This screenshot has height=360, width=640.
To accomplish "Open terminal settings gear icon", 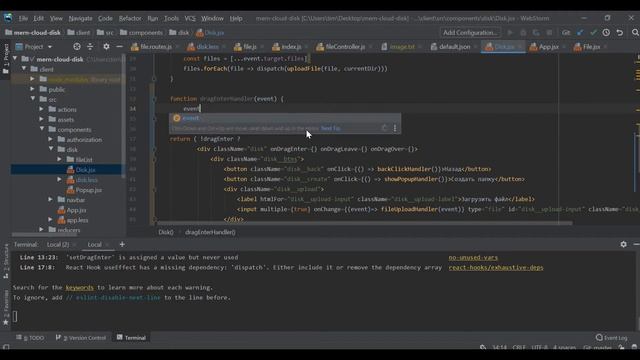I will [x=623, y=244].
